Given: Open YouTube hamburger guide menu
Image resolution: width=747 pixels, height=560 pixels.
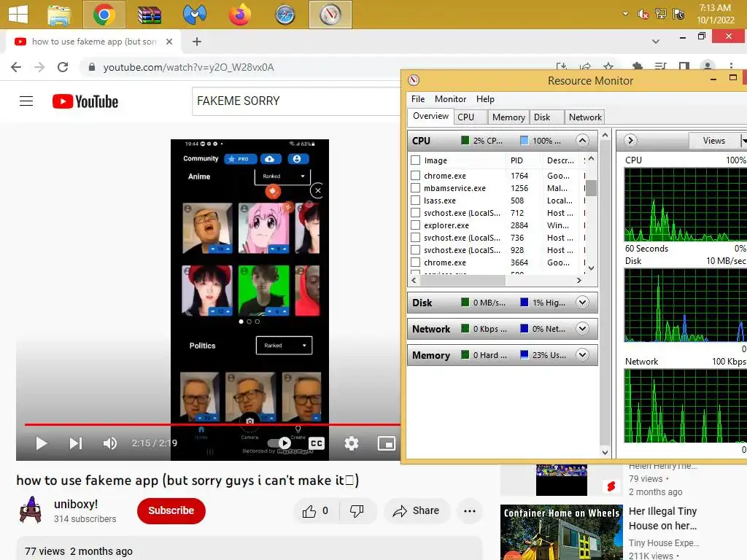Looking at the screenshot, I should pyautogui.click(x=26, y=101).
